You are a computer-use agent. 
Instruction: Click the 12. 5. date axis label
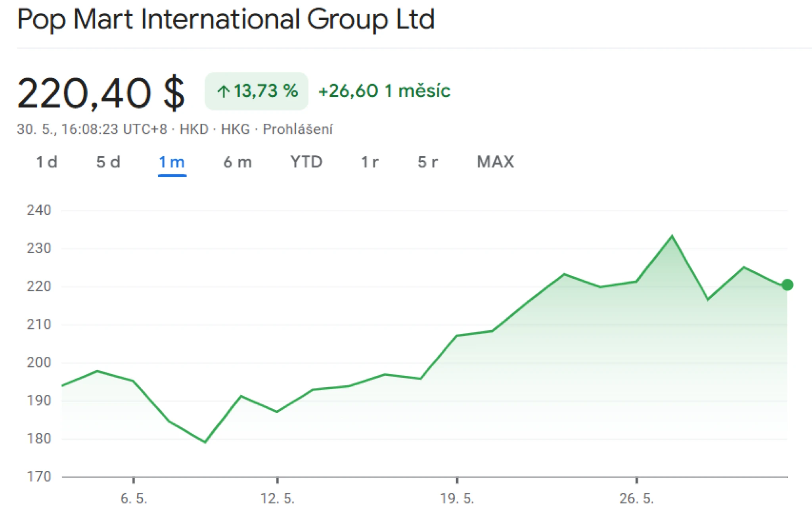coord(278,498)
